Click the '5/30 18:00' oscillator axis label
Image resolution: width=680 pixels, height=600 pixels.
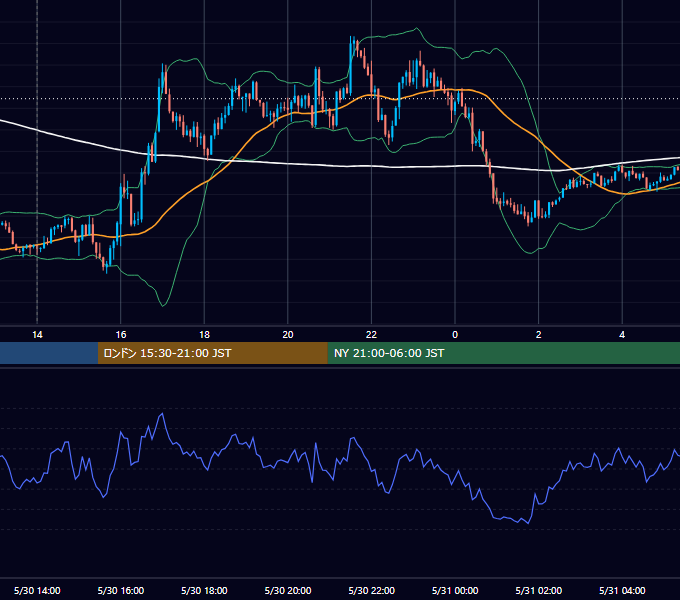pyautogui.click(x=204, y=590)
